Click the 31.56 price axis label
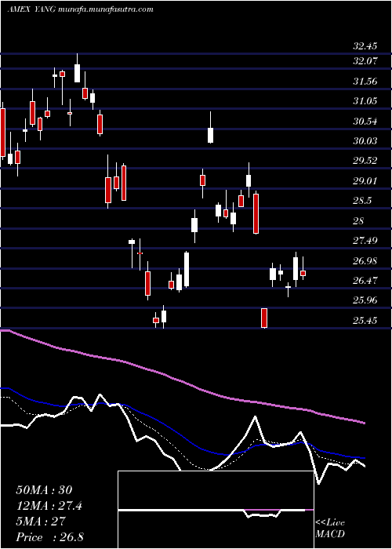The height and width of the screenshot is (549, 392). point(365,82)
